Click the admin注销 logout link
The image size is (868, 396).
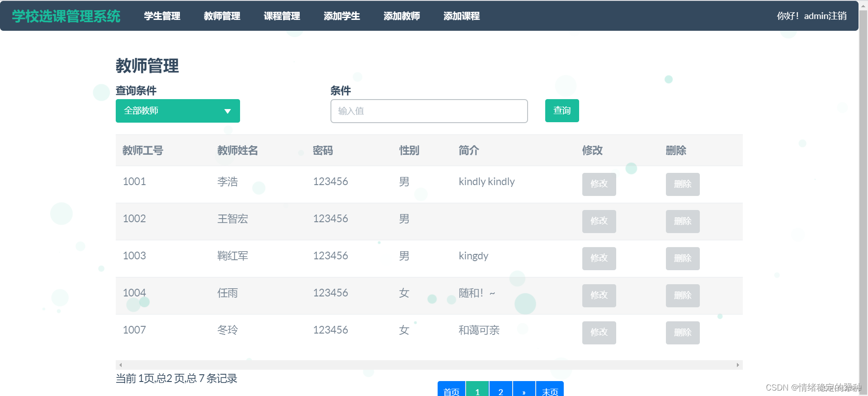pyautogui.click(x=825, y=16)
